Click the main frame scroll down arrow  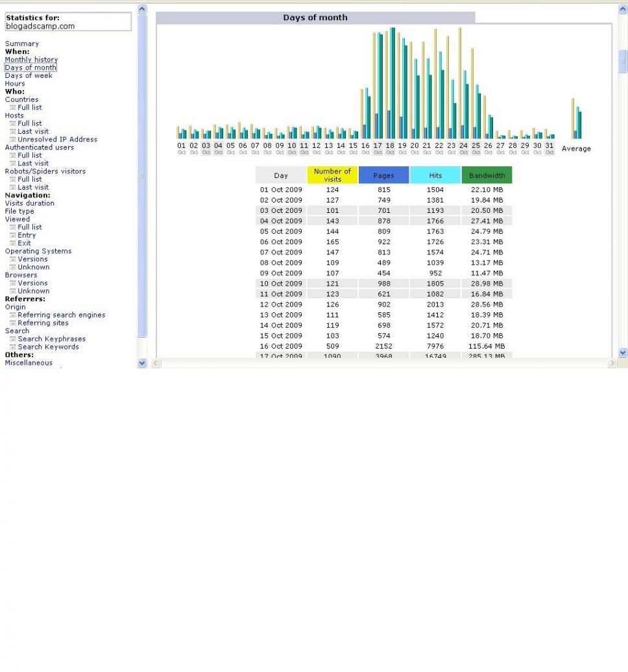[623, 353]
